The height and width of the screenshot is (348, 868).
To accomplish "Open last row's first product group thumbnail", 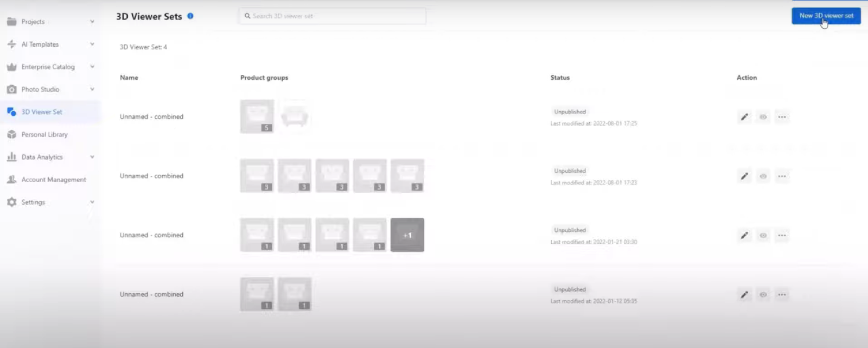I will click(x=257, y=294).
